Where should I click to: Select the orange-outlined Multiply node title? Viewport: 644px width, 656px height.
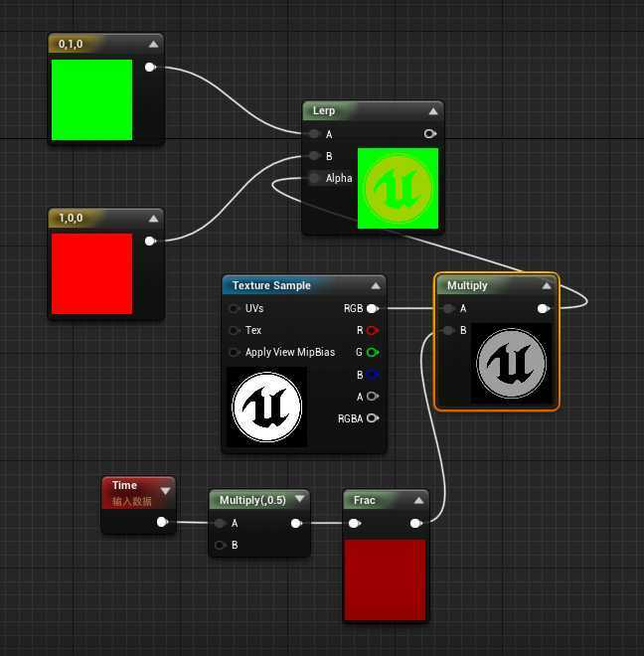[467, 285]
